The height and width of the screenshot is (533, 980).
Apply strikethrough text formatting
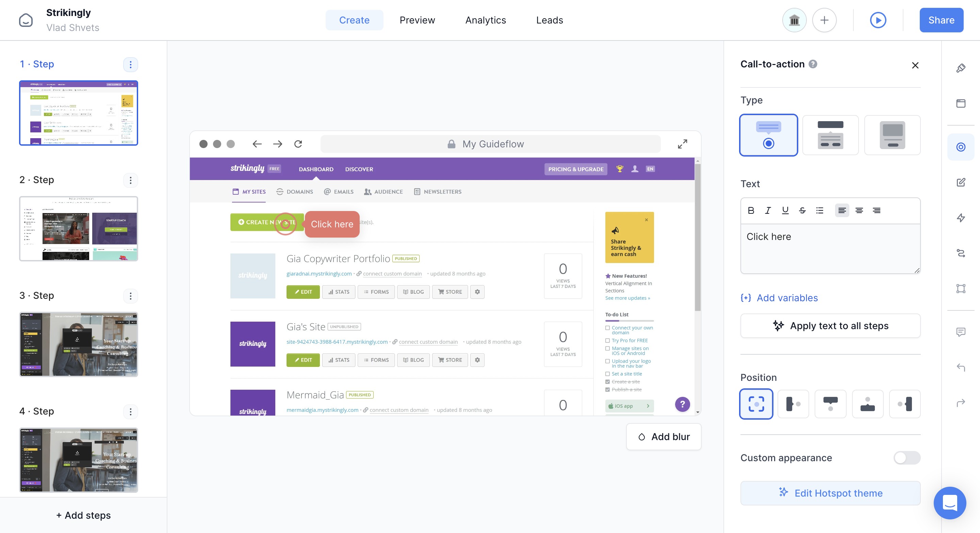(802, 210)
